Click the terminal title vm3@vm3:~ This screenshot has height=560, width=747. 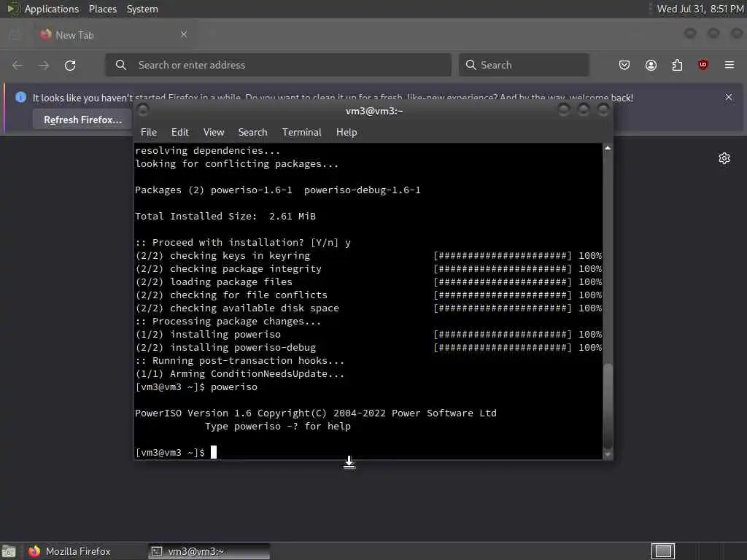click(374, 111)
